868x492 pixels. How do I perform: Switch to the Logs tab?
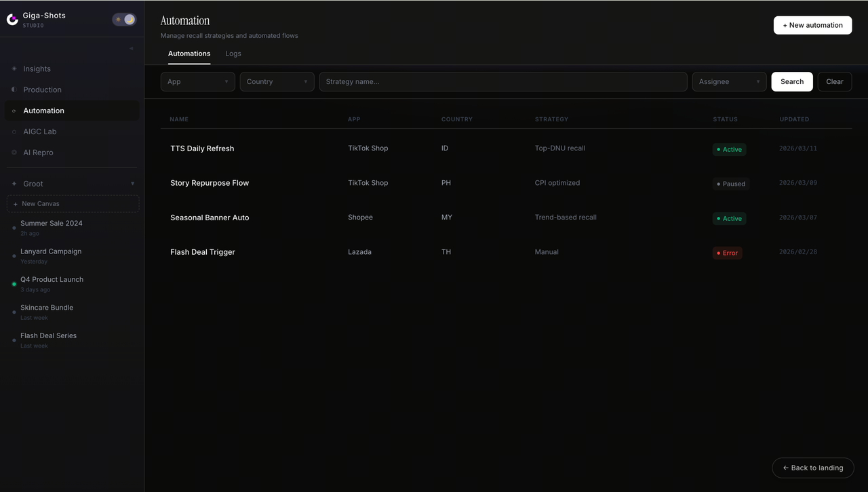click(233, 54)
